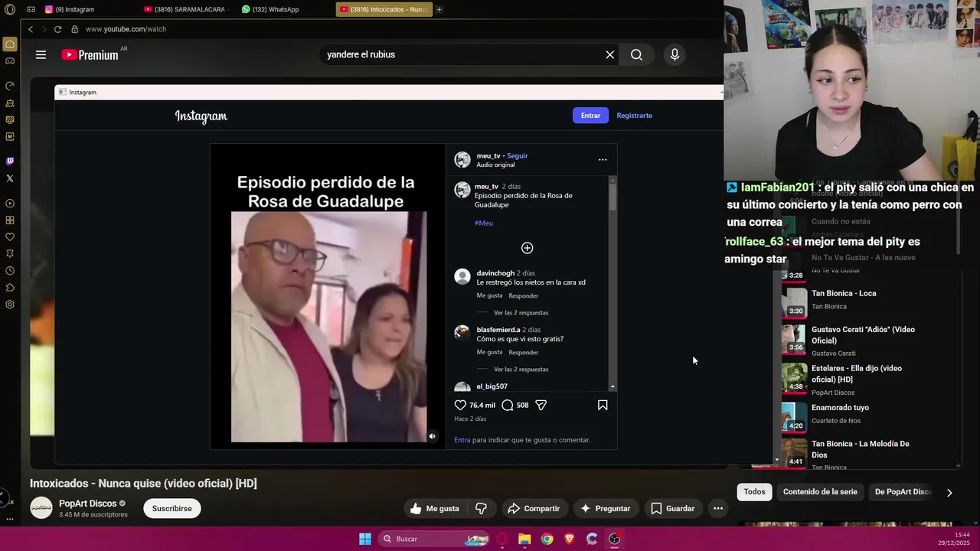The width and height of the screenshot is (980, 551).
Task: Open Gustavo Cerati Adiós video thumbnail
Action: tap(795, 340)
